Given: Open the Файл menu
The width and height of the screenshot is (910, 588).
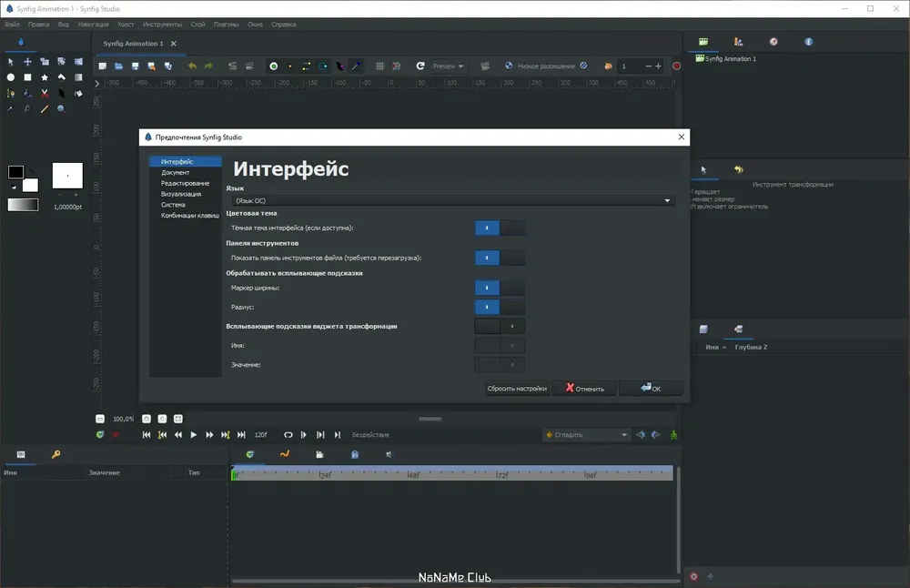Looking at the screenshot, I should 12,25.
